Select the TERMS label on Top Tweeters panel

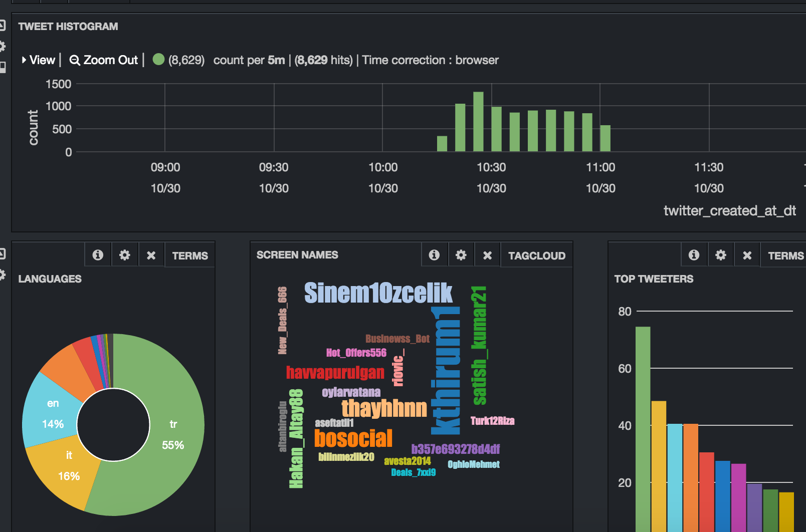pyautogui.click(x=786, y=255)
